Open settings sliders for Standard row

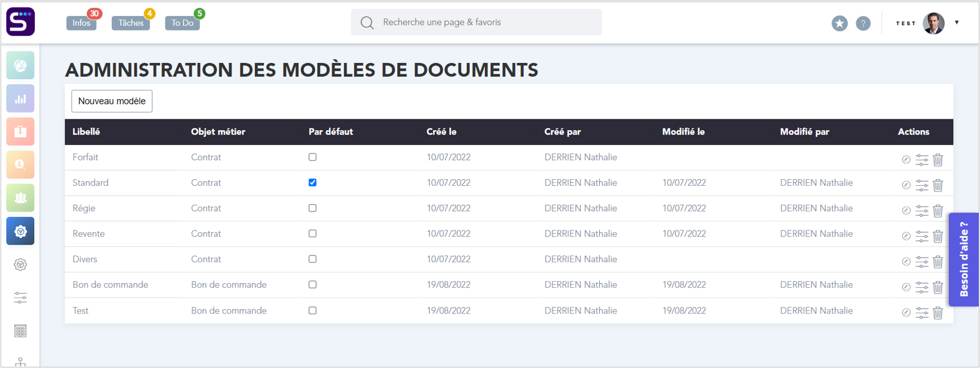922,185
